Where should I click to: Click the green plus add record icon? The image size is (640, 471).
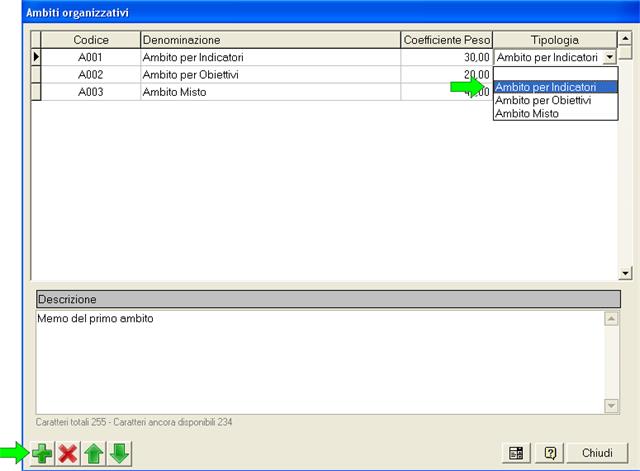(42, 453)
